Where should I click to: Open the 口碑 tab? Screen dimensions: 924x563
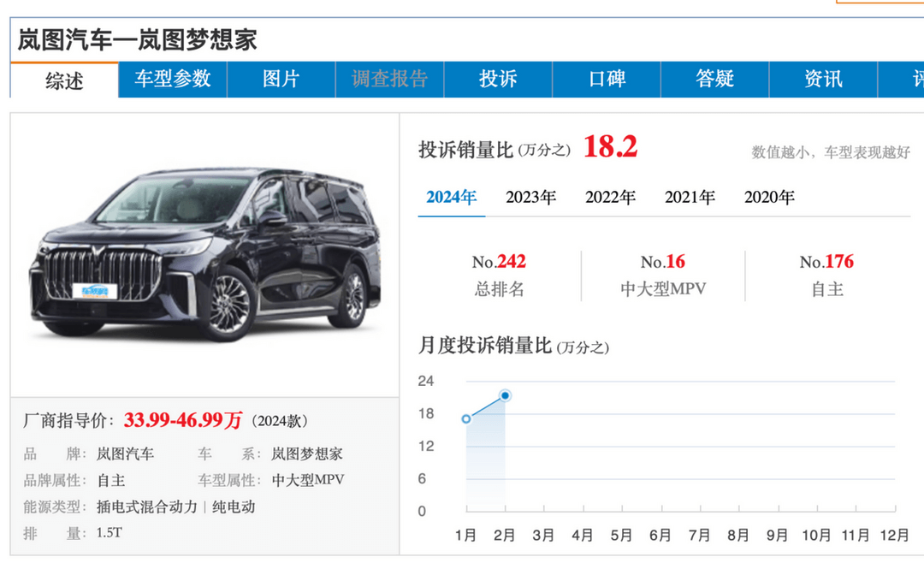[x=607, y=79]
